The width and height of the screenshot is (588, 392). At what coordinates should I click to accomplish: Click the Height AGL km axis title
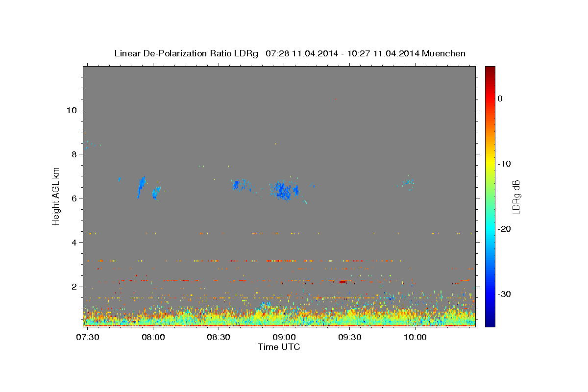(x=56, y=196)
